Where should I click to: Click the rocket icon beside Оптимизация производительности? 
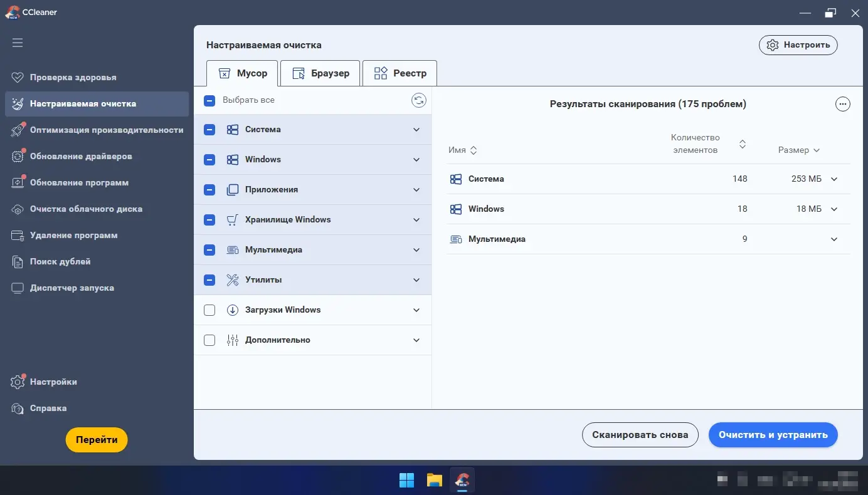18,130
